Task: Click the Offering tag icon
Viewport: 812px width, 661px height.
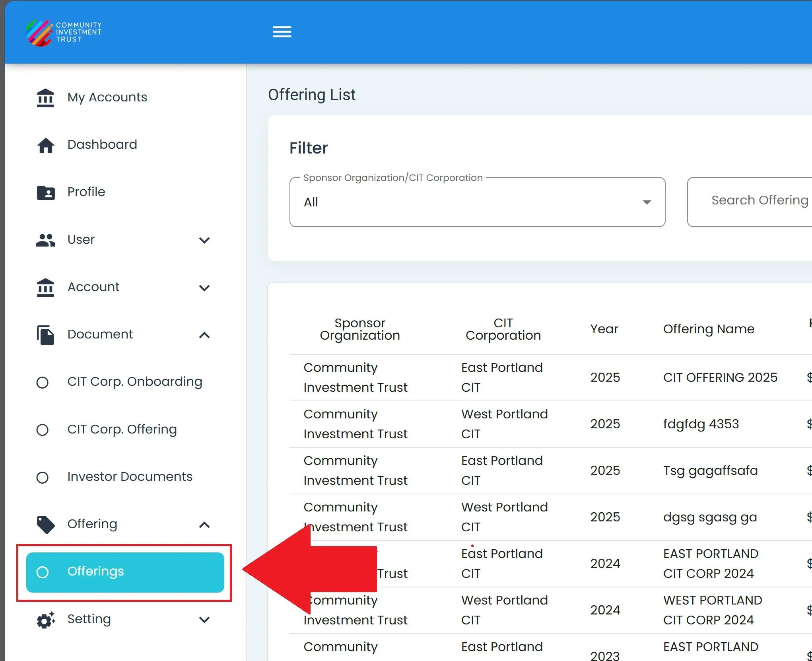Action: [45, 525]
